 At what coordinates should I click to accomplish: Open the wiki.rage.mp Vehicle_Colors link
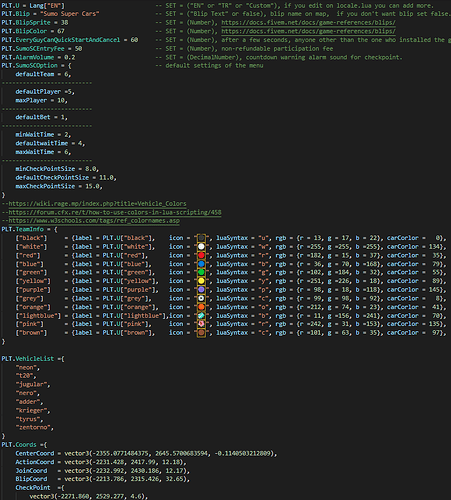97,203
